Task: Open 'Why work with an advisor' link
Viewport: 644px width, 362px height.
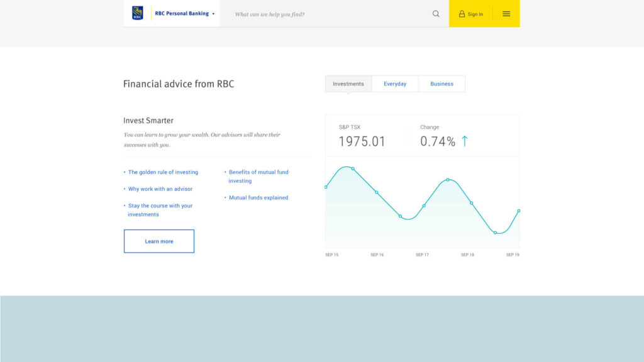Action: point(160,189)
